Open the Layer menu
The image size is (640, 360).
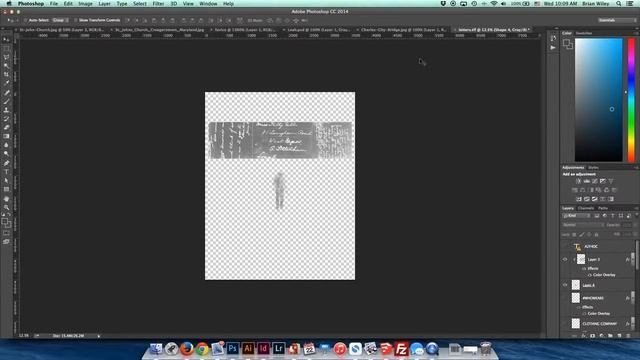click(x=104, y=4)
